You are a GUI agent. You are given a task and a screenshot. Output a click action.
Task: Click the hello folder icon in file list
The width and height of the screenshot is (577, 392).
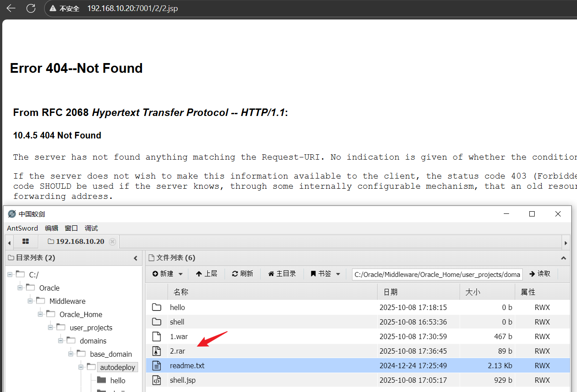[x=157, y=307]
